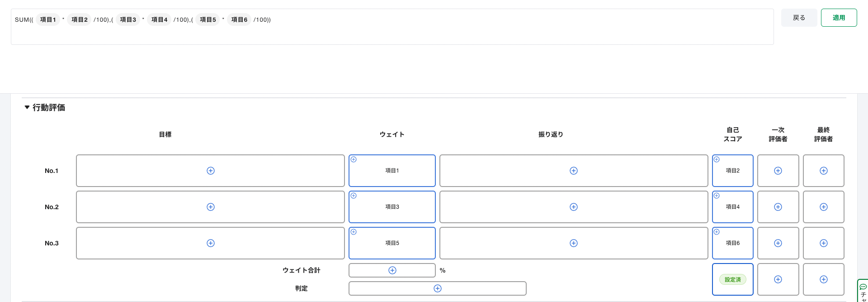The image size is (868, 302).
Task: Open the chat widget icon at edge
Action: pyautogui.click(x=863, y=287)
